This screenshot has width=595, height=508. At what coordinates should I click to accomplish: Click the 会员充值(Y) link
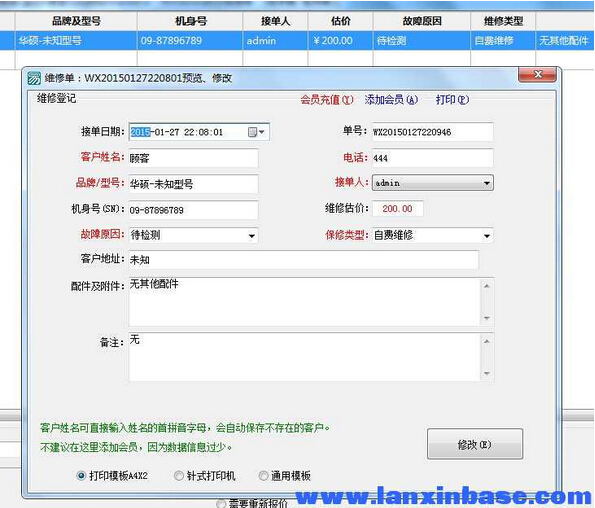coord(327,99)
